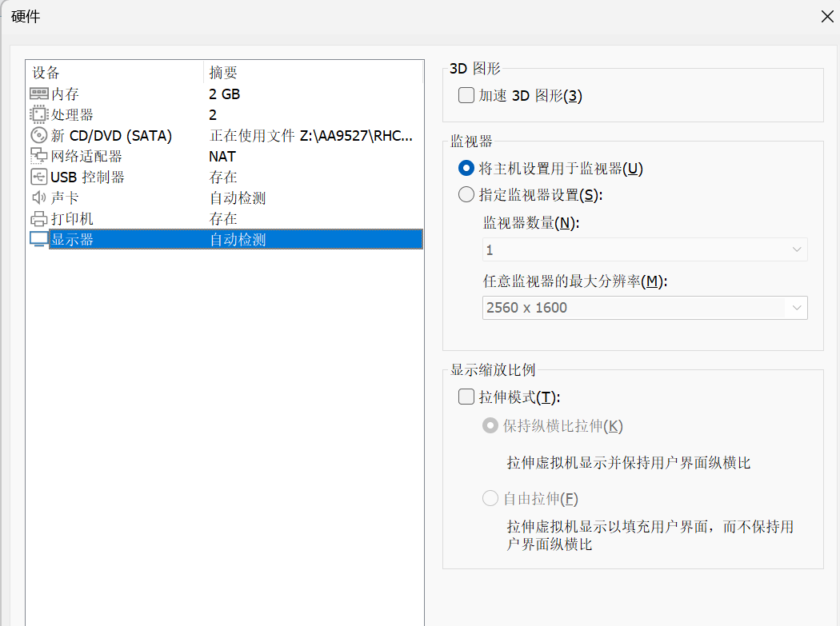Open the 2560 x 1600 resolution dropdown

click(645, 308)
